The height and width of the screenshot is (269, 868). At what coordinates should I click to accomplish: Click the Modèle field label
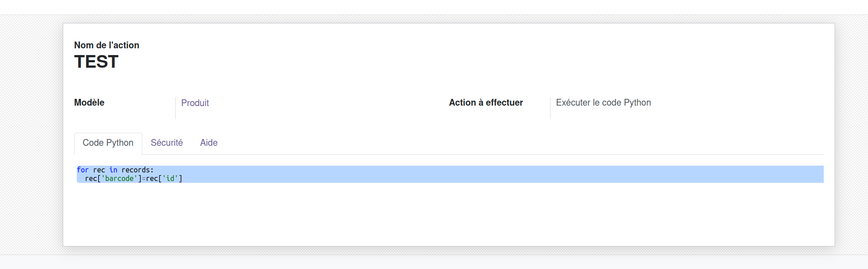(89, 103)
